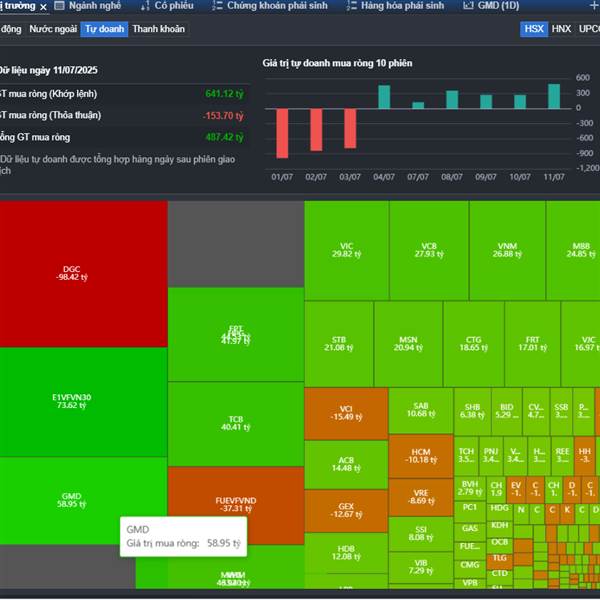Select the KDH tile

pyautogui.click(x=499, y=529)
